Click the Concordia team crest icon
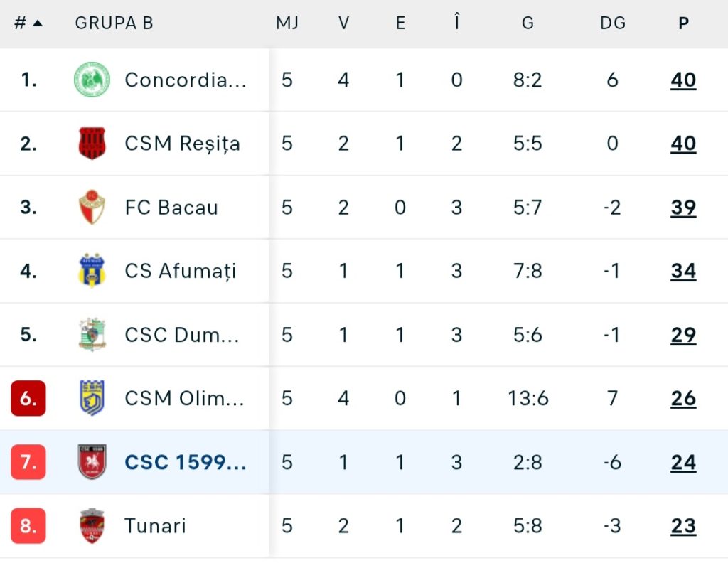The height and width of the screenshot is (563, 728). tap(92, 80)
